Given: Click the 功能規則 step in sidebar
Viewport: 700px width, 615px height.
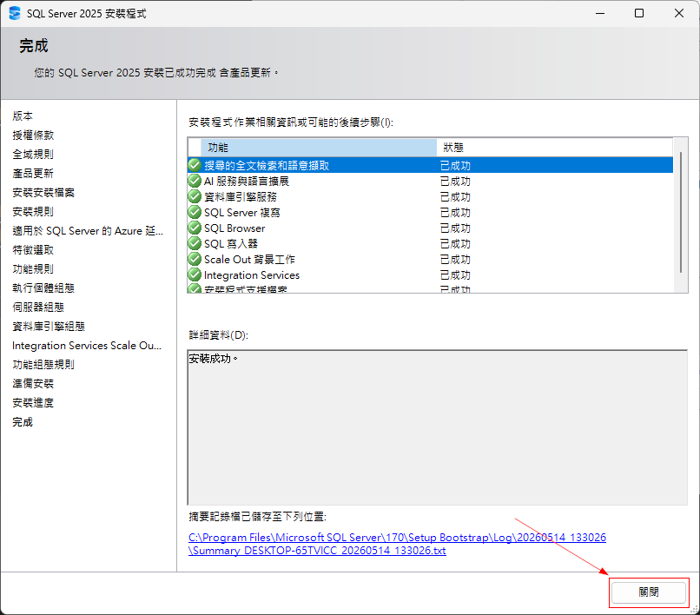Looking at the screenshot, I should [x=33, y=269].
